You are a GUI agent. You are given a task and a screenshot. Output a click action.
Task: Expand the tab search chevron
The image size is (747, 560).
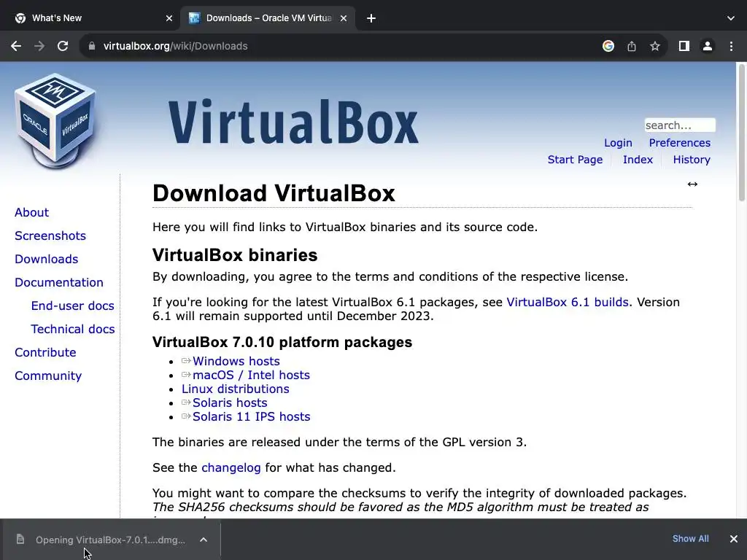pos(731,18)
